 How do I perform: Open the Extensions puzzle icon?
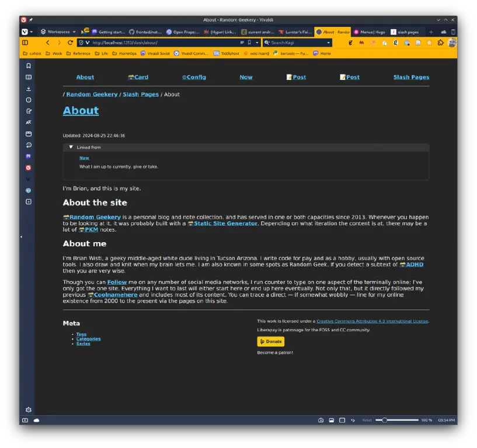click(440, 43)
